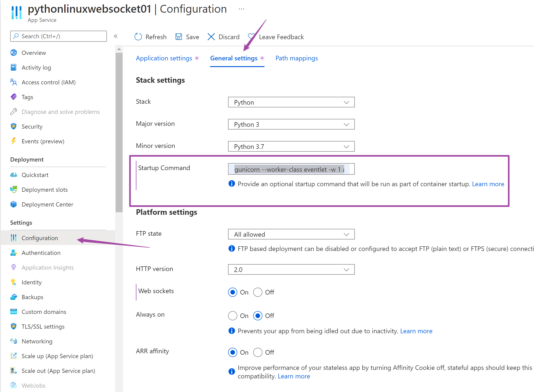
Task: Collapse sidebar with double chevron icon
Action: point(116,36)
